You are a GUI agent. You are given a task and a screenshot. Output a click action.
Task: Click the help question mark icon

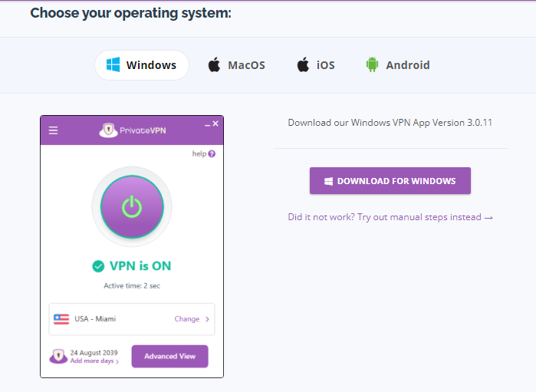(212, 154)
